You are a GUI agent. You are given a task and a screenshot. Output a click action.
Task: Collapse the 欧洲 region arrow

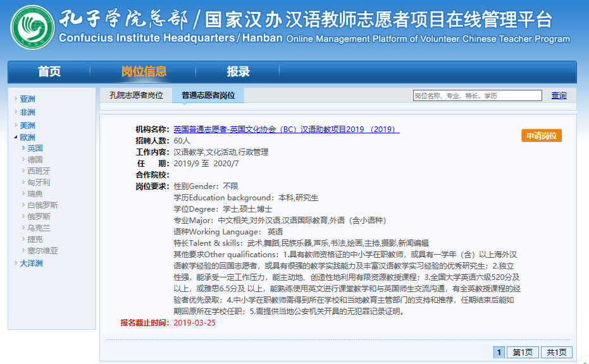tap(16, 137)
